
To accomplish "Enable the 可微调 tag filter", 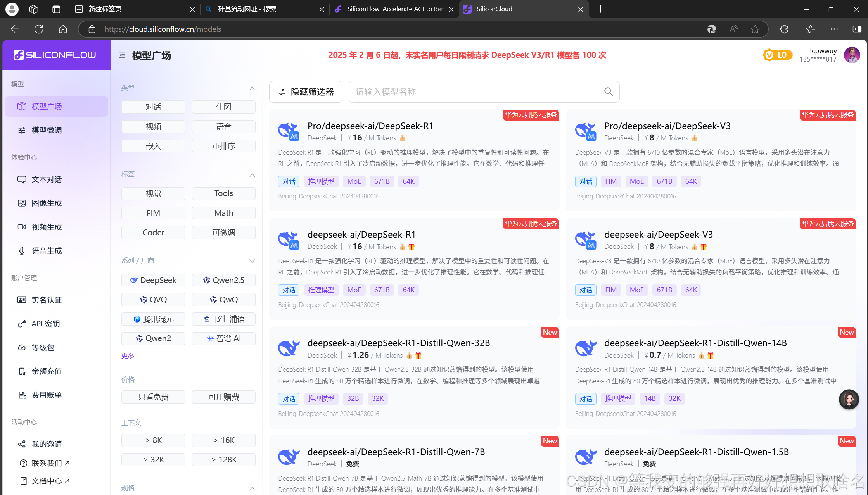I will [223, 232].
